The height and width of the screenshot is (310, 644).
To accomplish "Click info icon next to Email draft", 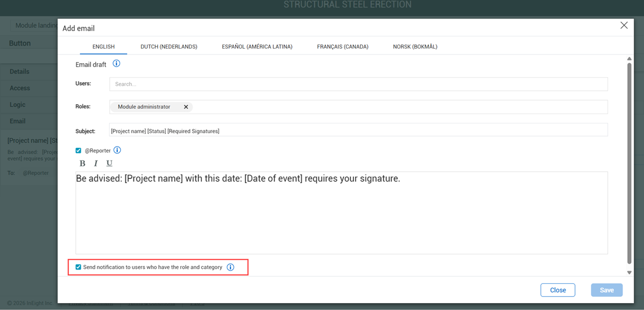I will [x=117, y=64].
